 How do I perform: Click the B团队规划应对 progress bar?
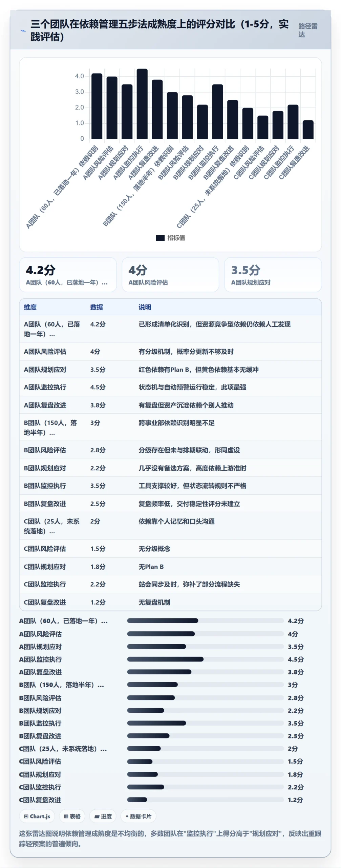206,710
